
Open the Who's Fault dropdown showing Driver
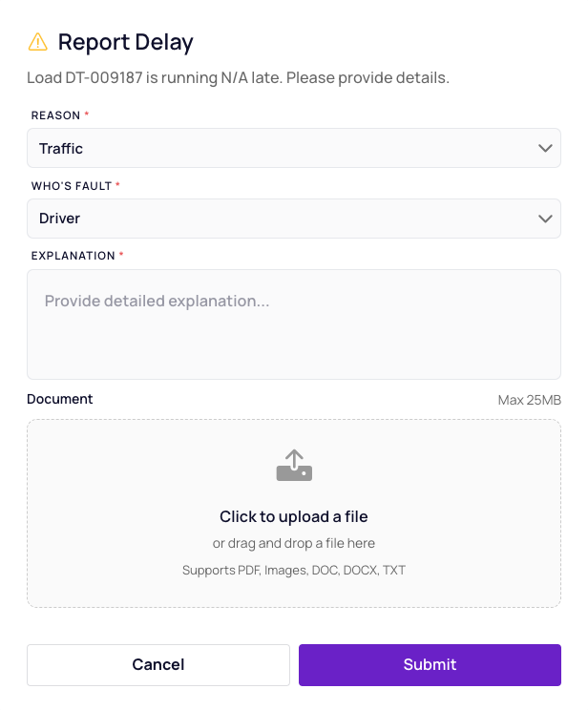294,219
